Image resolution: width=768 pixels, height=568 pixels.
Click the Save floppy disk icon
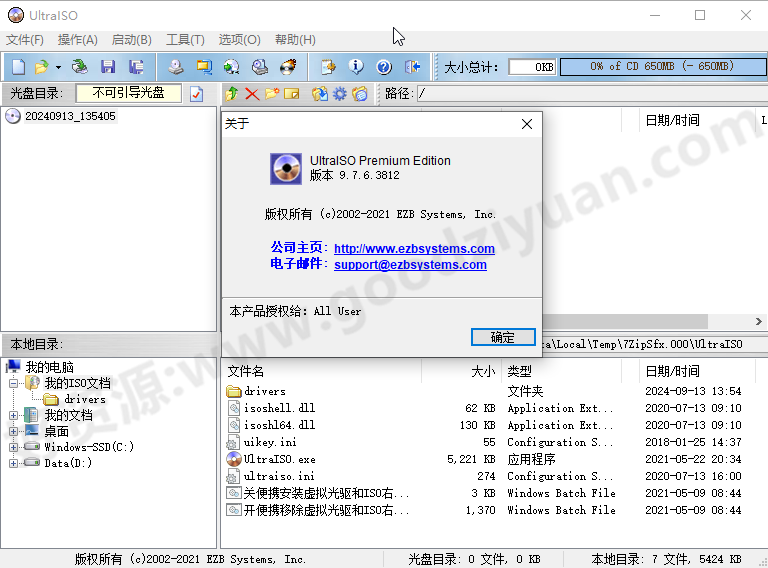pyautogui.click(x=108, y=67)
